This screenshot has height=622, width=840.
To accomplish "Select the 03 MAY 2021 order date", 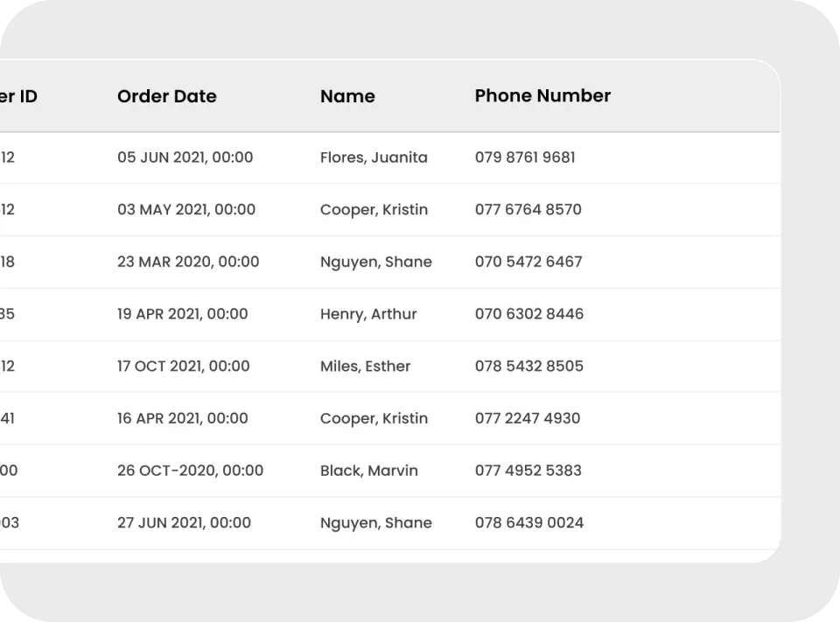I will pyautogui.click(x=186, y=209).
